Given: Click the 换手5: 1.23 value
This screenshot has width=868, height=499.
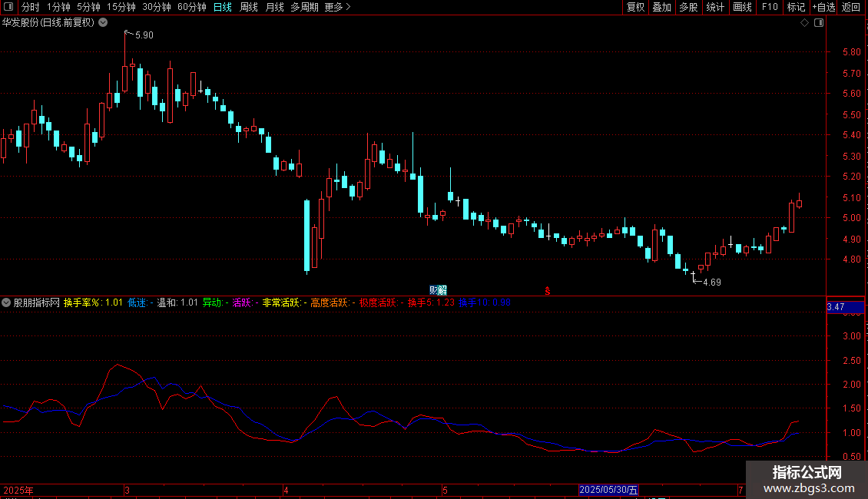Looking at the screenshot, I should pyautogui.click(x=431, y=302).
